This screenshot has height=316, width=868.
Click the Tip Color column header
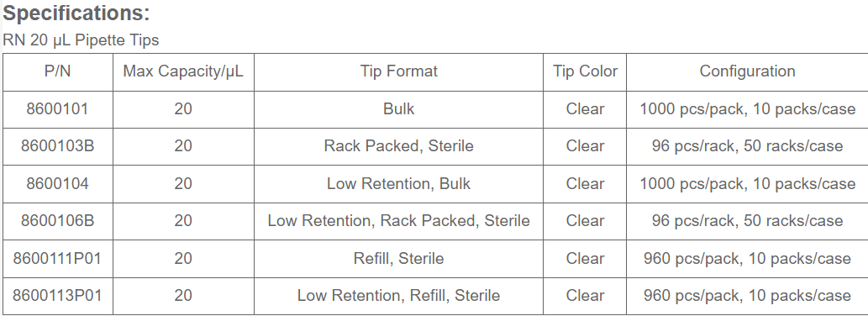click(x=585, y=71)
